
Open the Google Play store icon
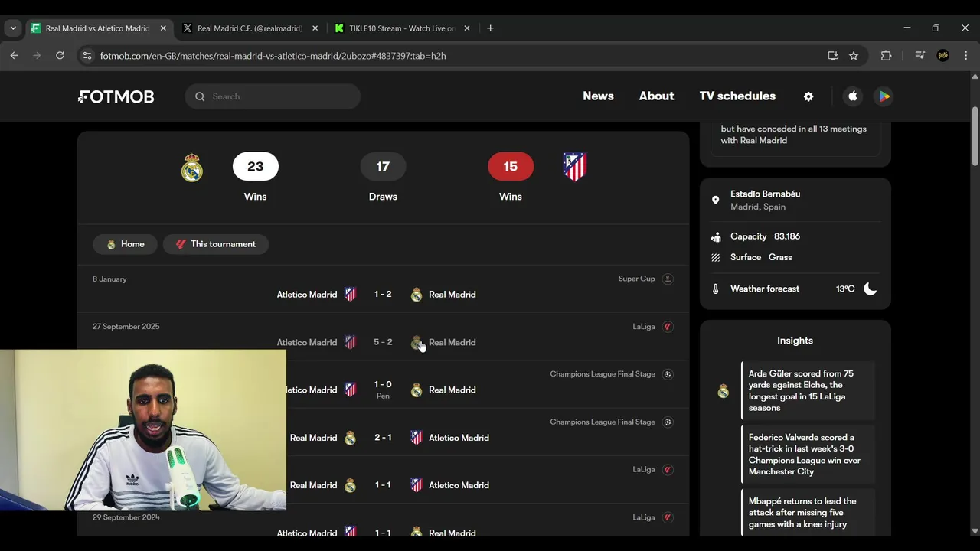[884, 96]
